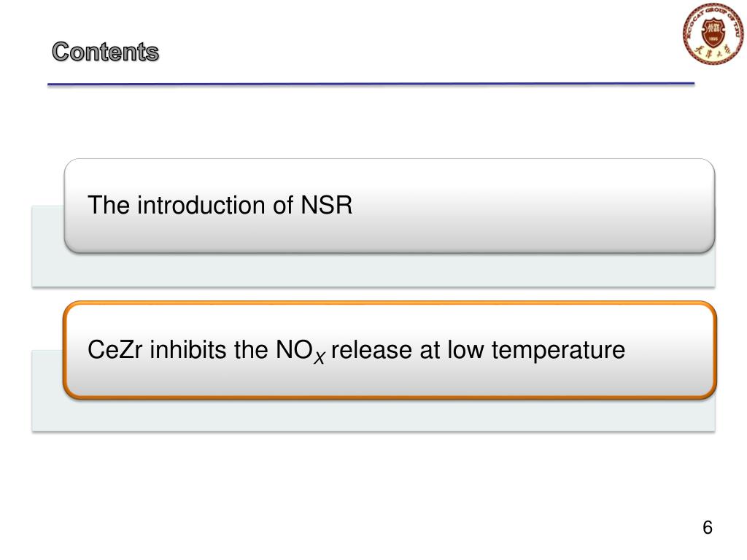The image size is (747, 560).
Task: Select the Contents slide title
Action: pos(105,52)
